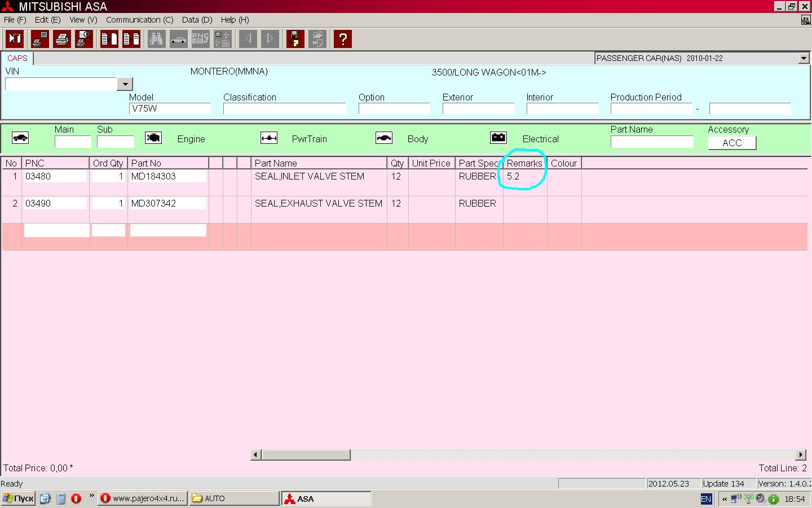812x508 pixels.
Task: Open print preview with magnifier icon
Action: click(83, 39)
